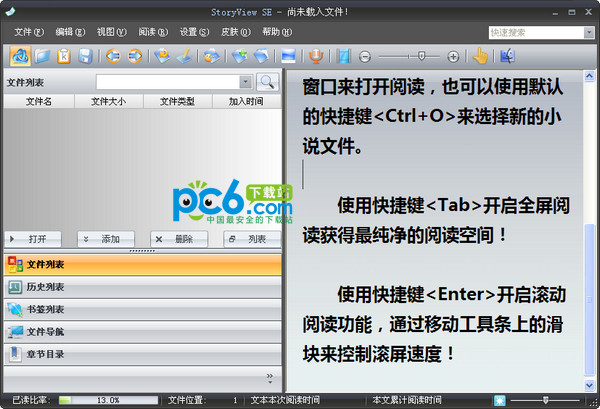Expand the sidebar panel overflow chevron
The width and height of the screenshot is (600, 409).
click(x=270, y=378)
